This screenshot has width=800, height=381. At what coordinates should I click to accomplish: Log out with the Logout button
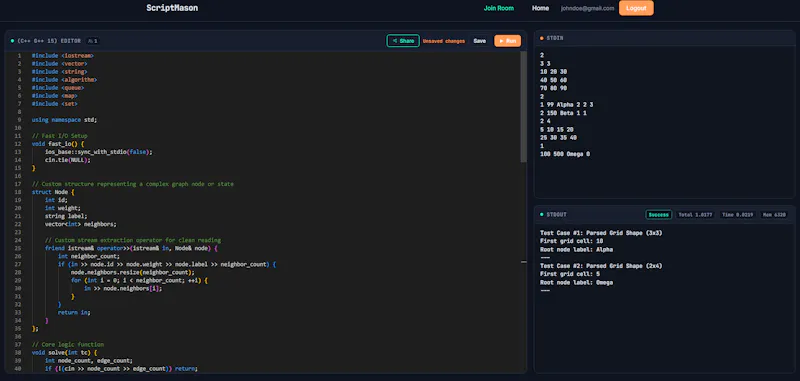click(636, 8)
